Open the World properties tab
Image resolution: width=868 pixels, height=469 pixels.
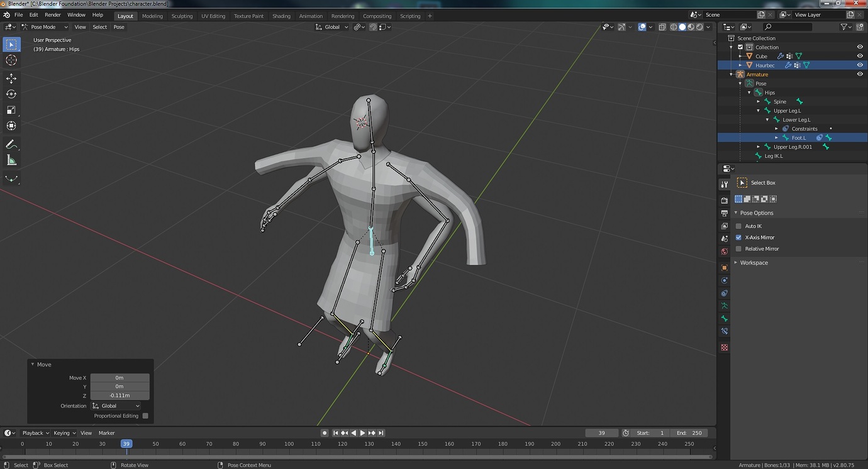725,251
